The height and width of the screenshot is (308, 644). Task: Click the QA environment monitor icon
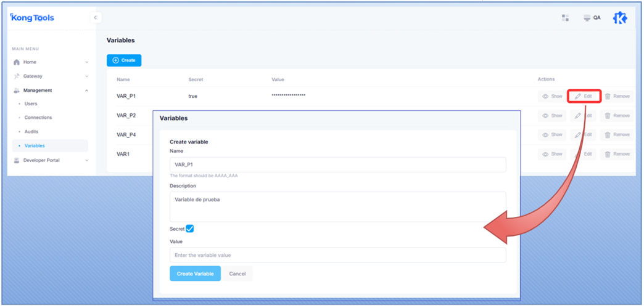click(x=587, y=18)
